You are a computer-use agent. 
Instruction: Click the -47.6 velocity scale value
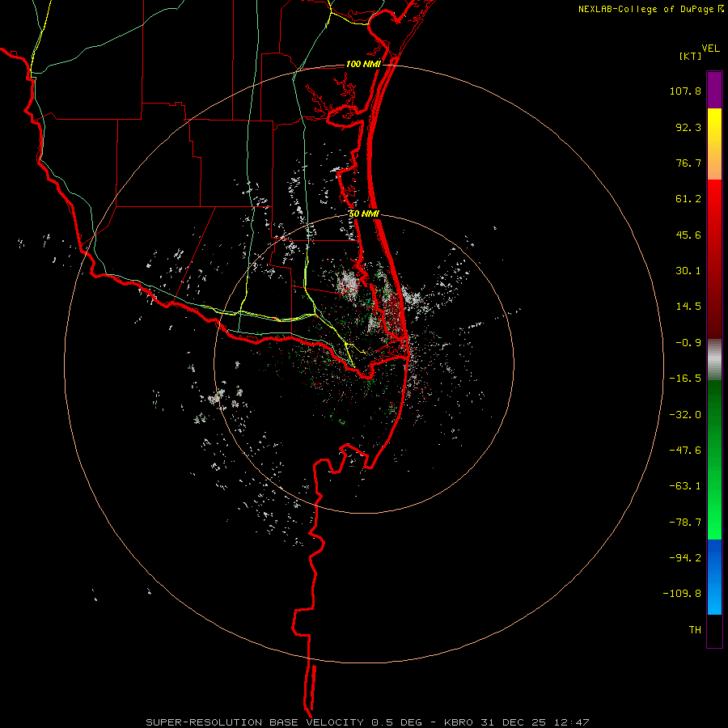(x=685, y=451)
